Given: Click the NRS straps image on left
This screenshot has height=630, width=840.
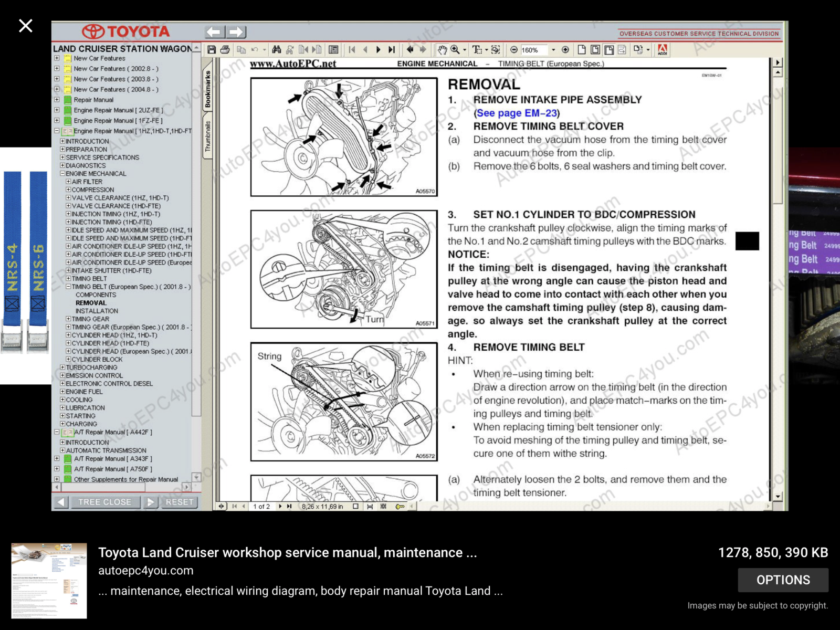Looking at the screenshot, I should [x=25, y=266].
